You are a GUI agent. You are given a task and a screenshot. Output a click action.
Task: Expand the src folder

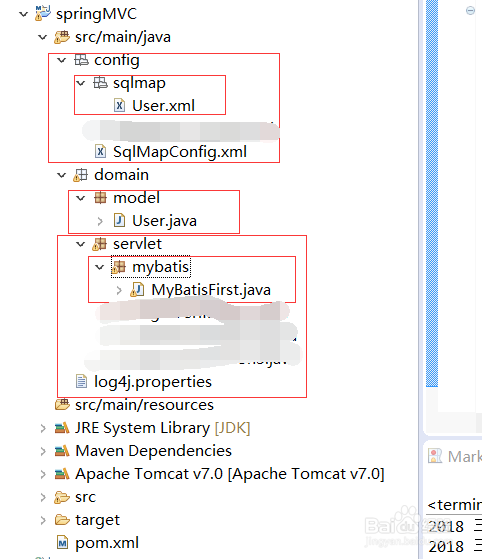[43, 497]
